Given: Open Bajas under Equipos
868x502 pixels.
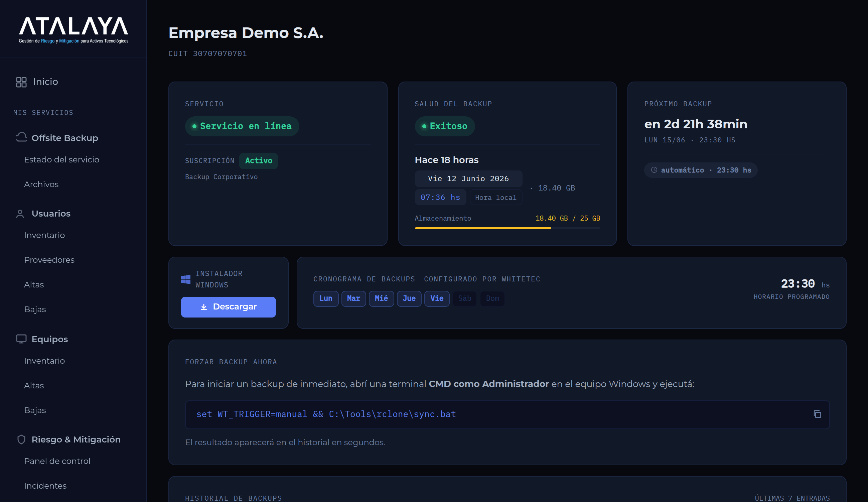Looking at the screenshot, I should coord(35,410).
